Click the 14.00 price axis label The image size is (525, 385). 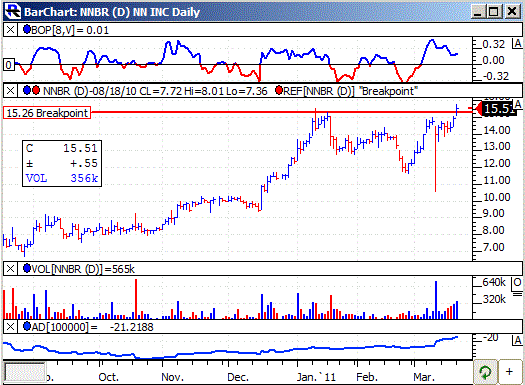point(496,130)
